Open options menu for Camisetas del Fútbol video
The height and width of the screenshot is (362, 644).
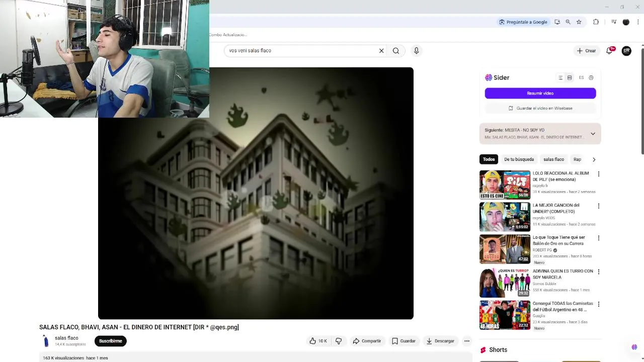click(598, 304)
